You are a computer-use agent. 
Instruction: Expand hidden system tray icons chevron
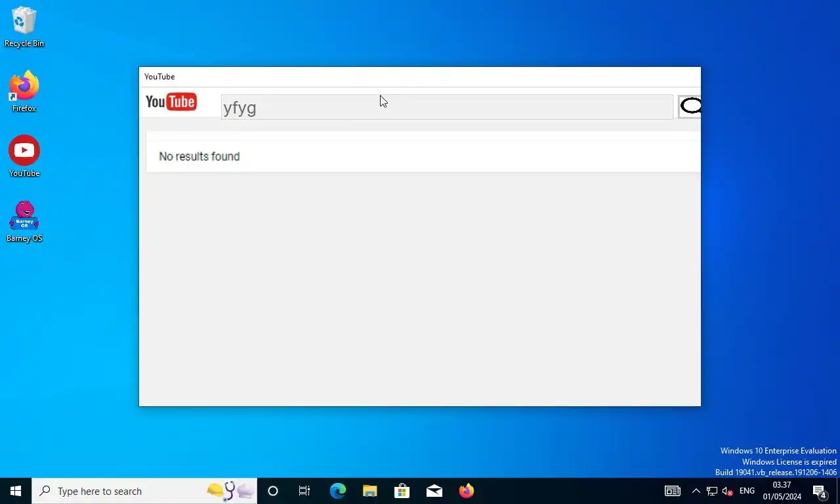coord(696,491)
